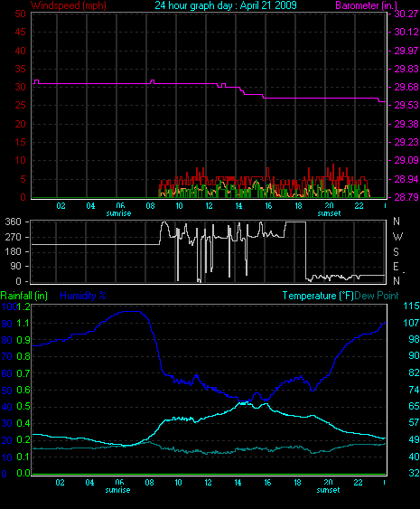This screenshot has width=420, height=509.
Task: Select temperature scale value 74
Action: coord(414,390)
